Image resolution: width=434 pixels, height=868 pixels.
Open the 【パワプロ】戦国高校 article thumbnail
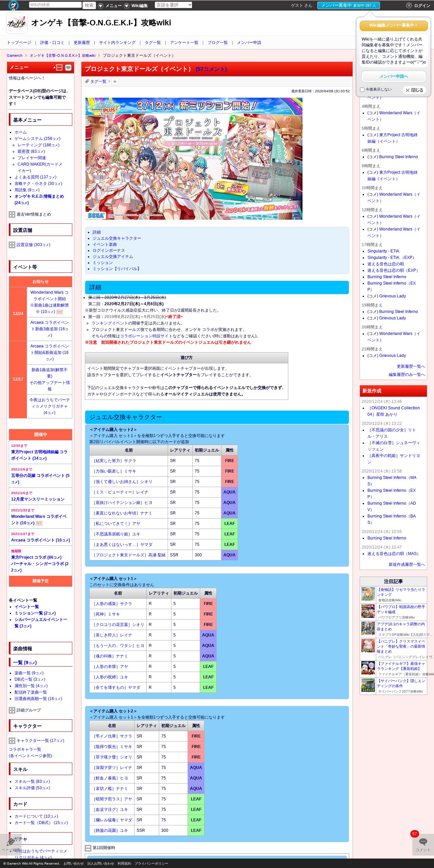coord(368,611)
